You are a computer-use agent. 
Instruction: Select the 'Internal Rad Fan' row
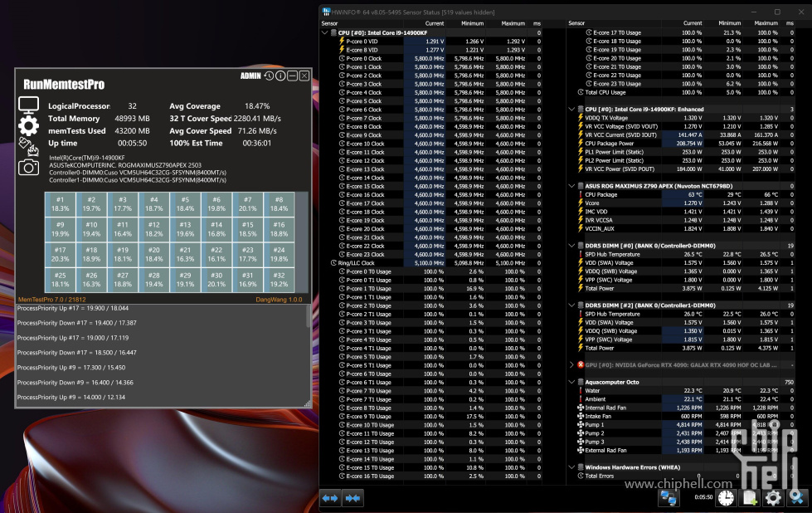tap(682, 408)
